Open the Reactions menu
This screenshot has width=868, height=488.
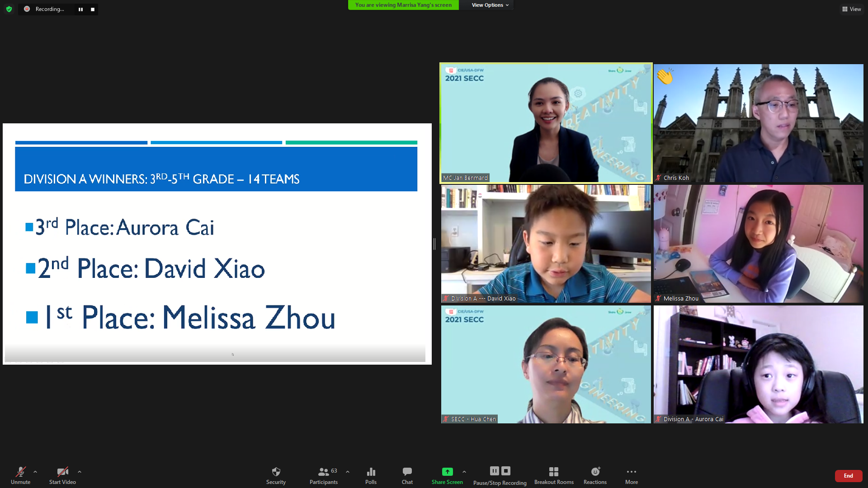tap(595, 475)
